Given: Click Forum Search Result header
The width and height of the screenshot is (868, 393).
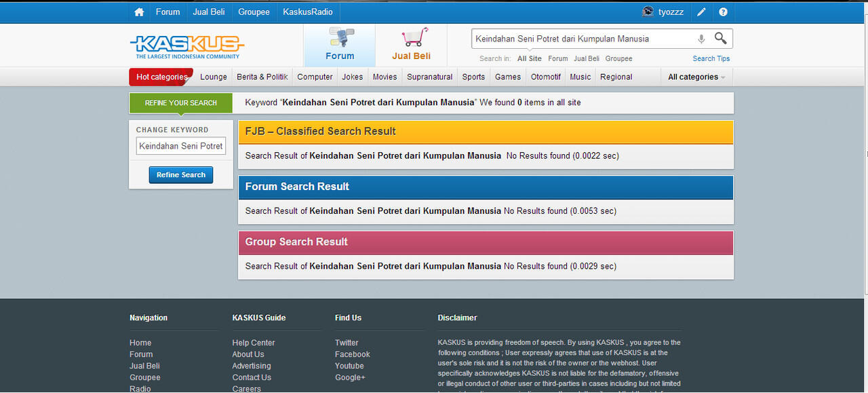Looking at the screenshot, I should click(486, 187).
